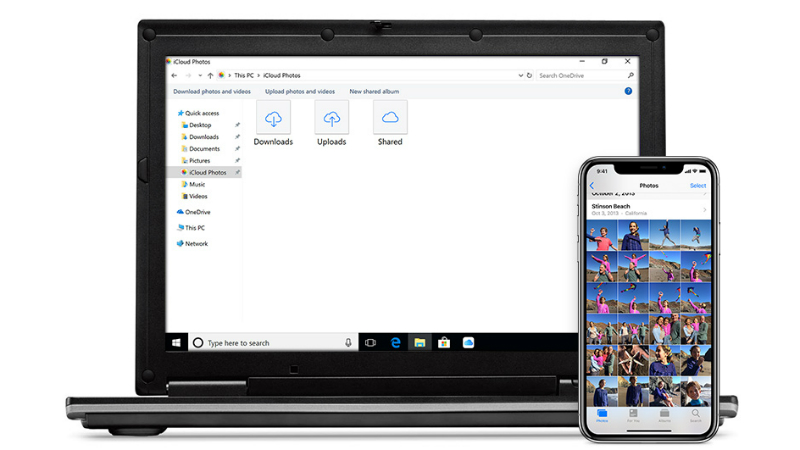Open File Explorer from the taskbar
This screenshot has height=450, width=800.
(x=419, y=343)
